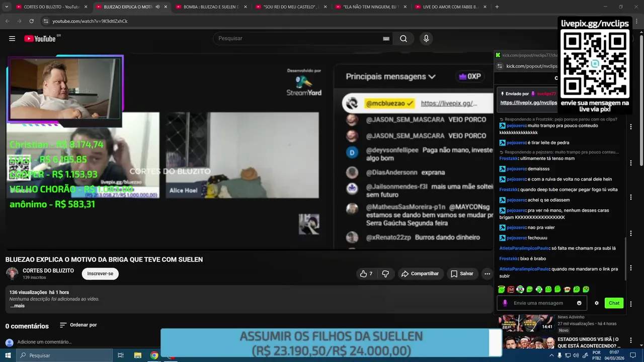Open options for ESTADOS UNIDOS VS IRÃ video
Image resolution: width=644 pixels, height=362 pixels.
coord(631,341)
